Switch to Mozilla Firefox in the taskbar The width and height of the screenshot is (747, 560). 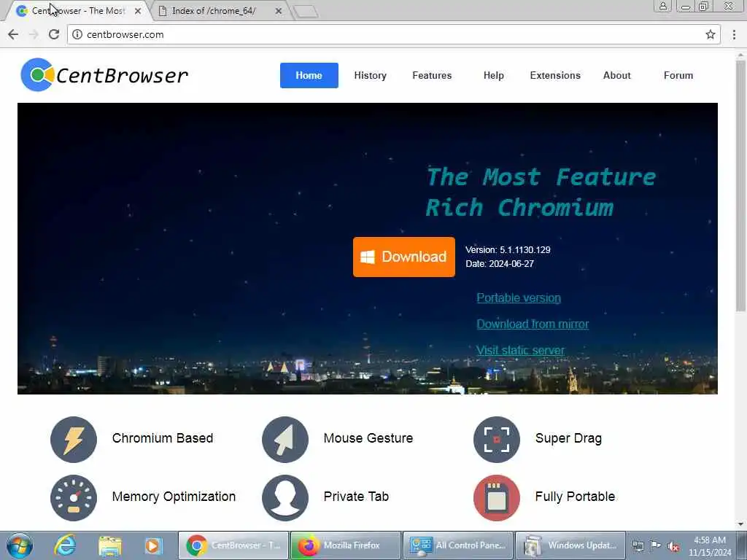coord(346,545)
